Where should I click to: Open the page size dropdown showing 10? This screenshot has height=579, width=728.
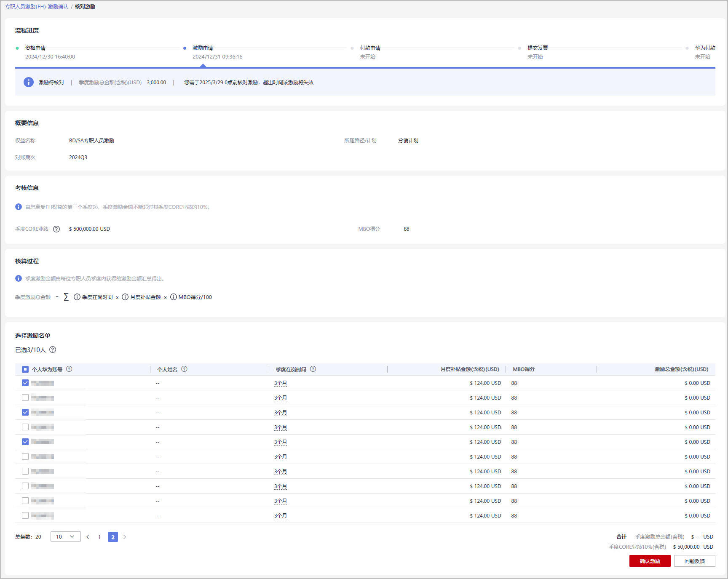[x=65, y=536]
